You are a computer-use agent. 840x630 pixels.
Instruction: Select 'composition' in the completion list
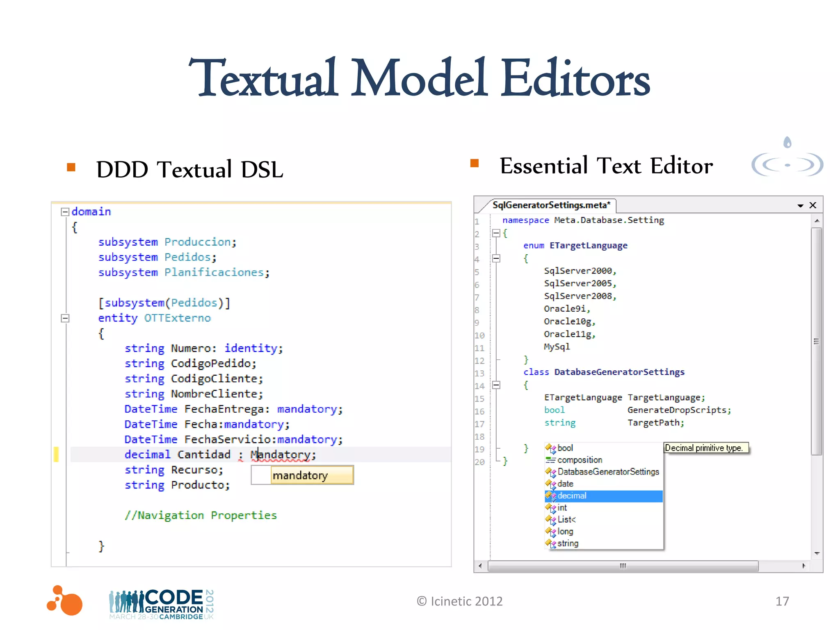(x=604, y=460)
